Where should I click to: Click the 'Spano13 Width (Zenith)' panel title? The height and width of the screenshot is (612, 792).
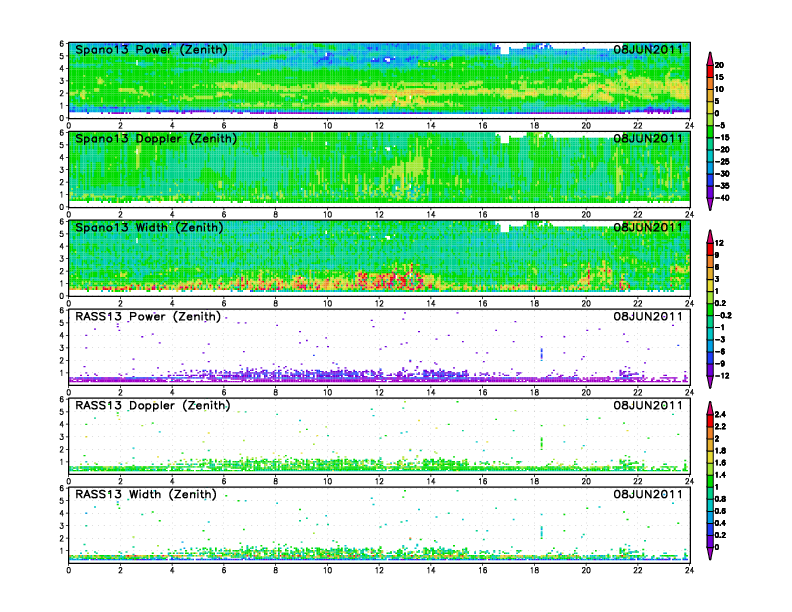point(149,228)
